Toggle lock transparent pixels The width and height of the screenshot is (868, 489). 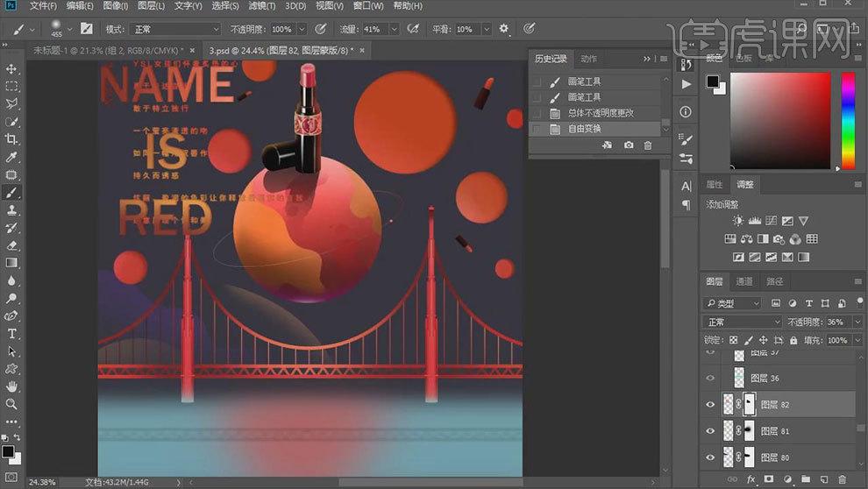[734, 340]
